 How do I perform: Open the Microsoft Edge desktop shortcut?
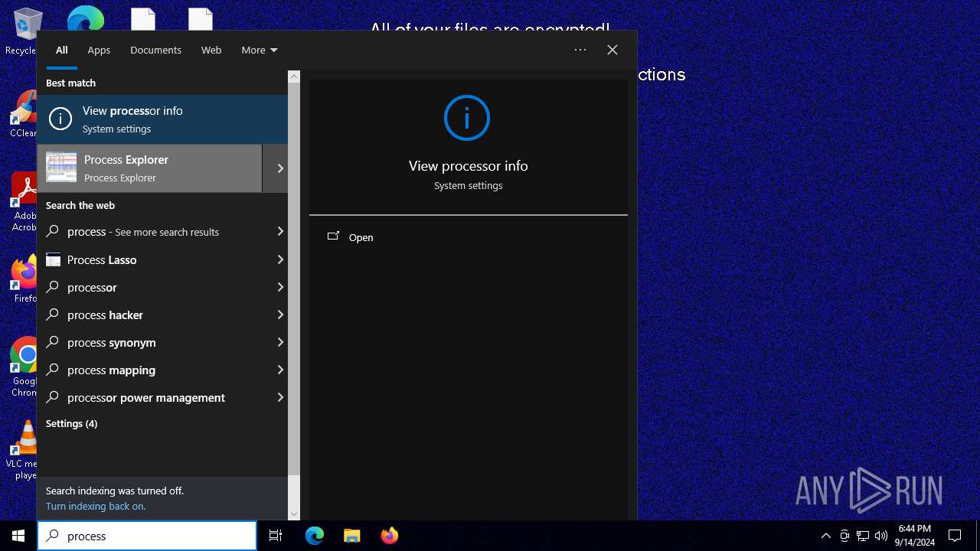point(86,18)
